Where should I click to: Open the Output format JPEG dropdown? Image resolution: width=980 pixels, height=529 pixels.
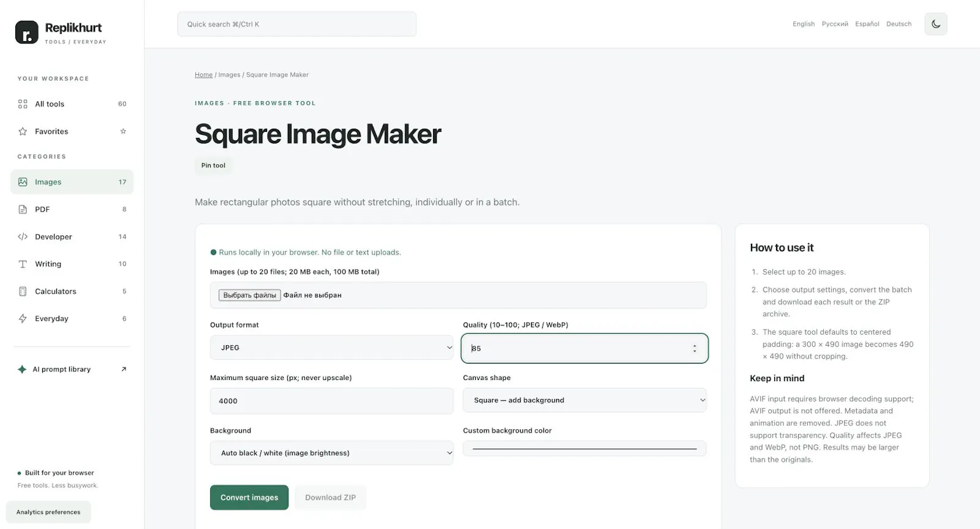tap(331, 348)
